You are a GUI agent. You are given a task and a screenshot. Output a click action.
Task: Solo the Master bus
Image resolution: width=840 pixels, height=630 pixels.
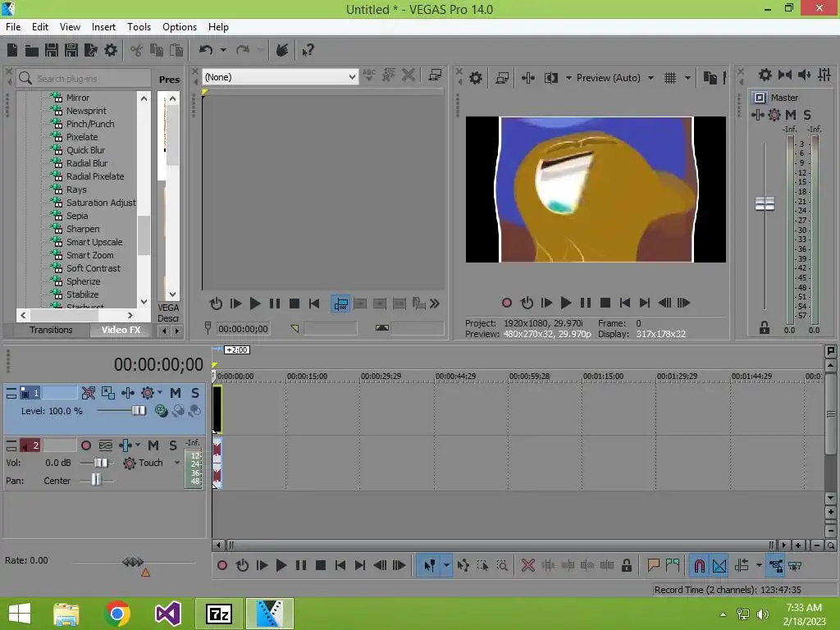coord(807,115)
